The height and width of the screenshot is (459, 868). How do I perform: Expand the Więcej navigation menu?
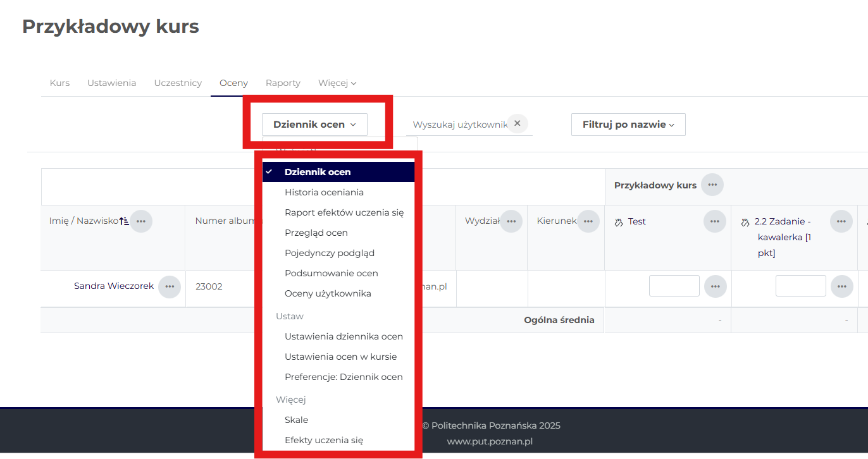tap(337, 83)
